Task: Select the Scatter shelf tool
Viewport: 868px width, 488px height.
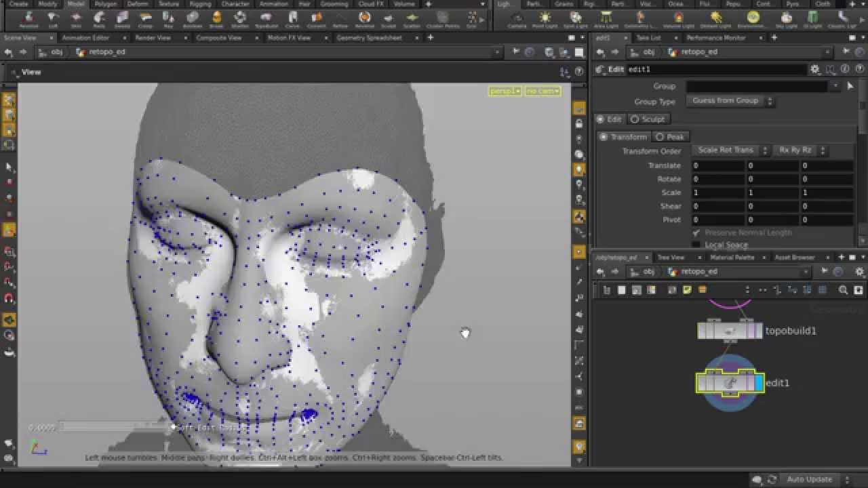Action: 412,19
